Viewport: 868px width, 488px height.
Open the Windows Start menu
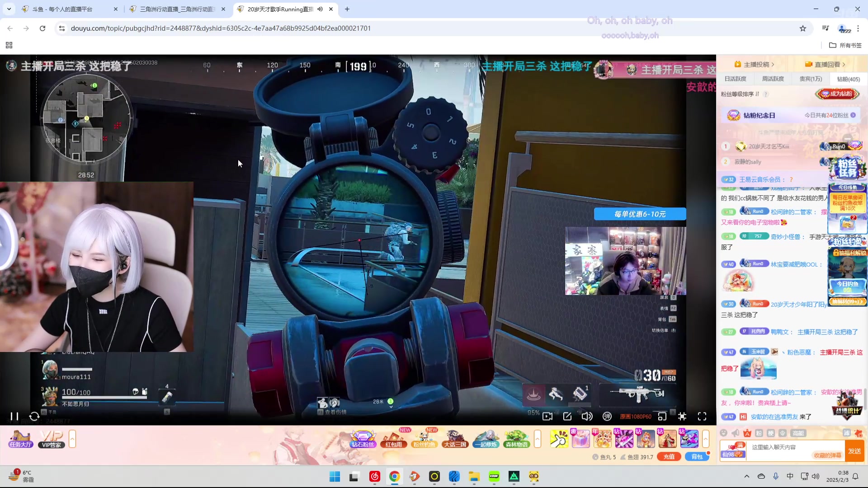point(335,477)
